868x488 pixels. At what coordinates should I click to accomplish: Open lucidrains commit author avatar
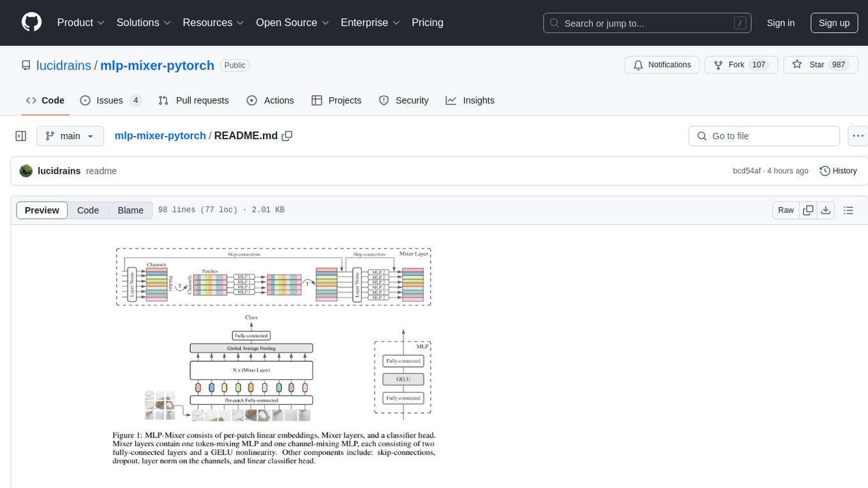click(x=26, y=171)
